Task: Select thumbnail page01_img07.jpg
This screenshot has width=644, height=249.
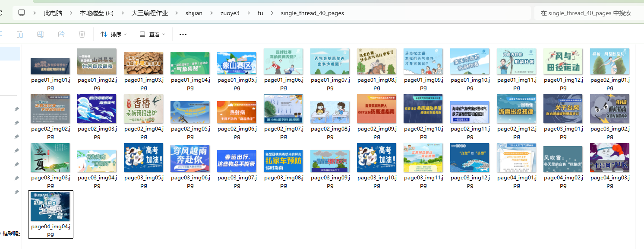Action: coord(330,61)
